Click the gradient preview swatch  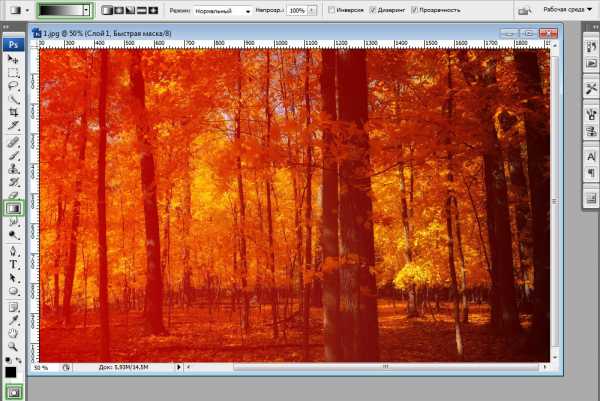tap(59, 9)
